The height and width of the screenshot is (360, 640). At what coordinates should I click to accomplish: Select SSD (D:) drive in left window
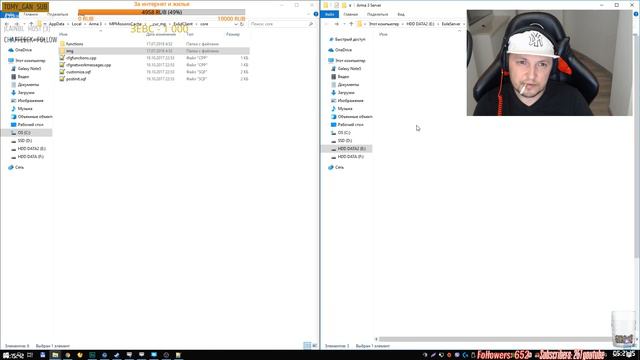click(x=24, y=140)
